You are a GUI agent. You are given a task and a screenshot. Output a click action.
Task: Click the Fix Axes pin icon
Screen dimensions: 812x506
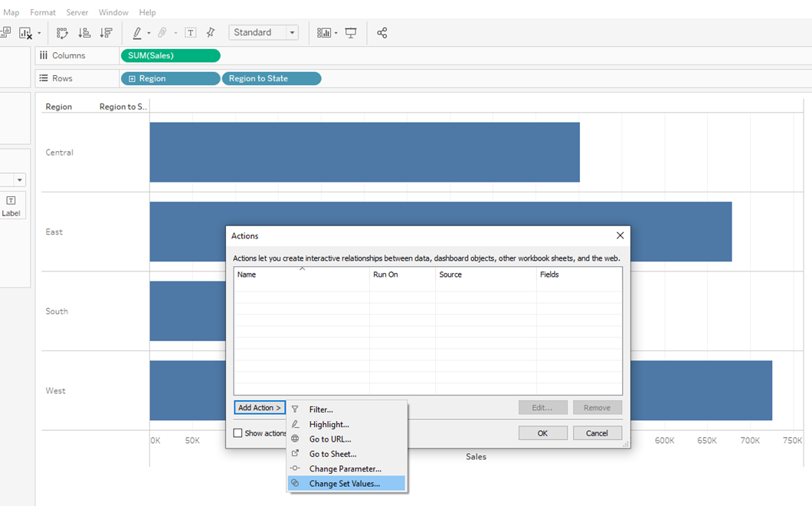click(210, 33)
